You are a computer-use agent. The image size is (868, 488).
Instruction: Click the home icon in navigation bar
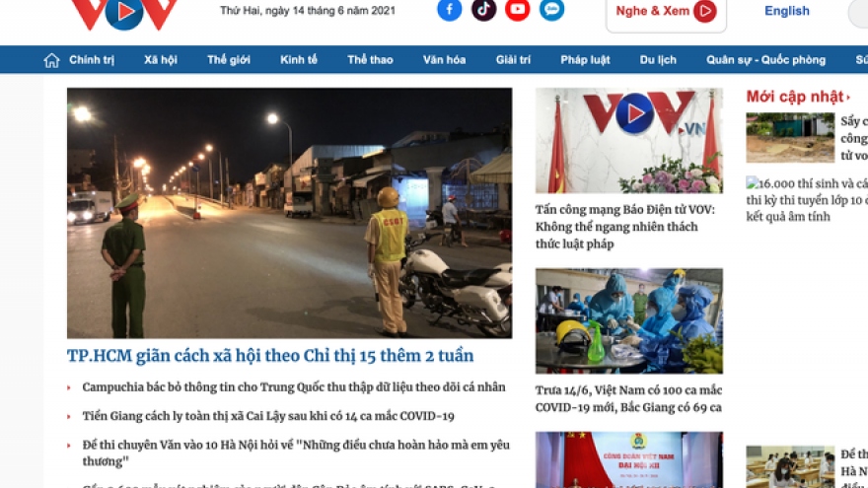coord(51,60)
